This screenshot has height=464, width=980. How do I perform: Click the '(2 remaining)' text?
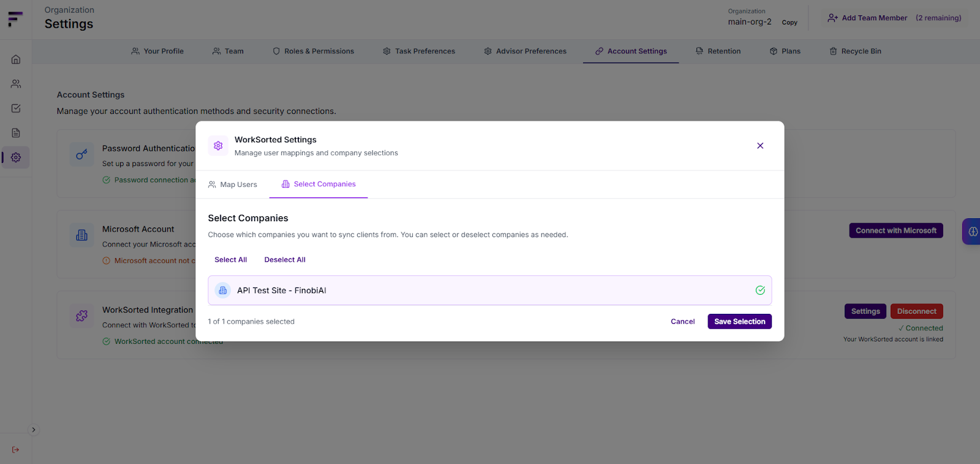(x=938, y=18)
